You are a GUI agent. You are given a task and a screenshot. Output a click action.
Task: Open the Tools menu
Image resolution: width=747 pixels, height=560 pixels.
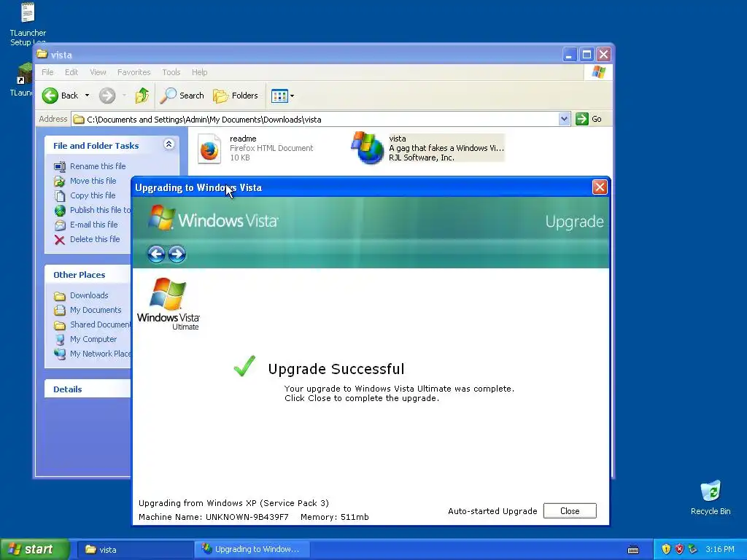point(171,72)
